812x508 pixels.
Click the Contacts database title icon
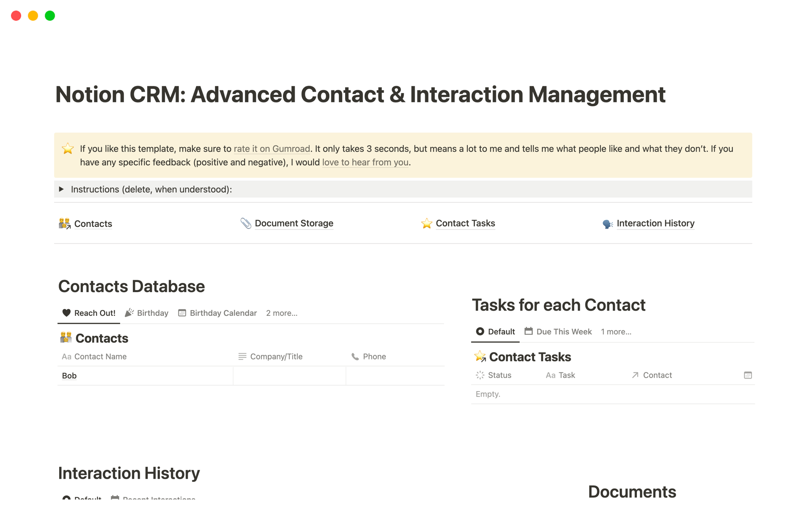coord(66,338)
